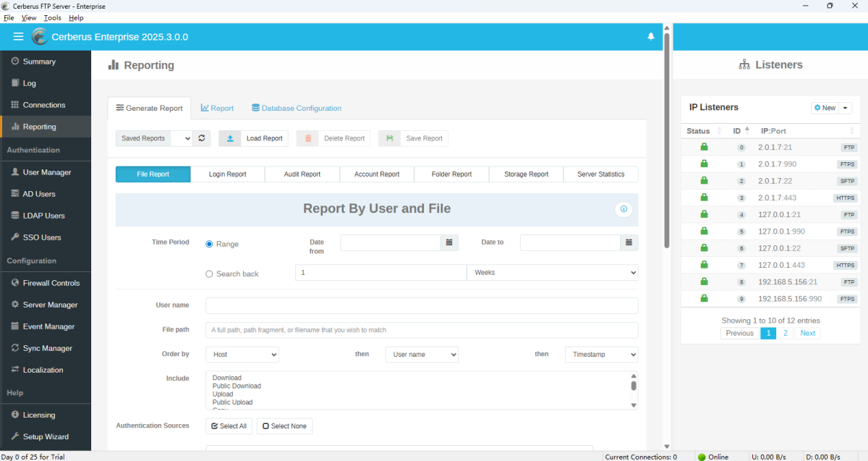Open the notifications bell icon
This screenshot has width=868, height=461.
click(650, 36)
